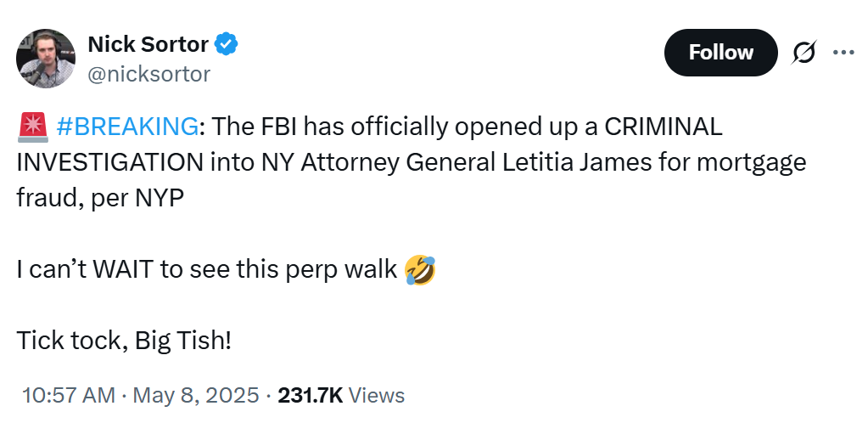Viewport: 868px width, 423px height.
Task: Click the 'I can't WAIT' sentence
Action: coord(207,270)
